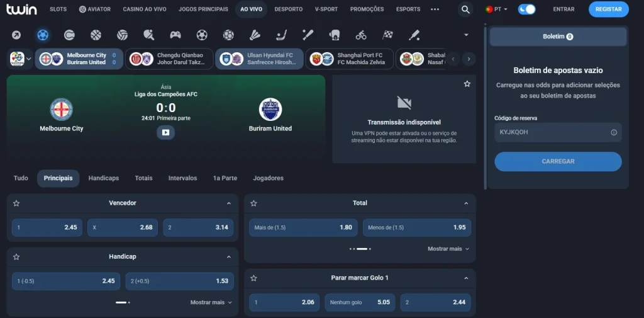Switch to the Tudo tab
The width and height of the screenshot is (644, 318).
21,178
